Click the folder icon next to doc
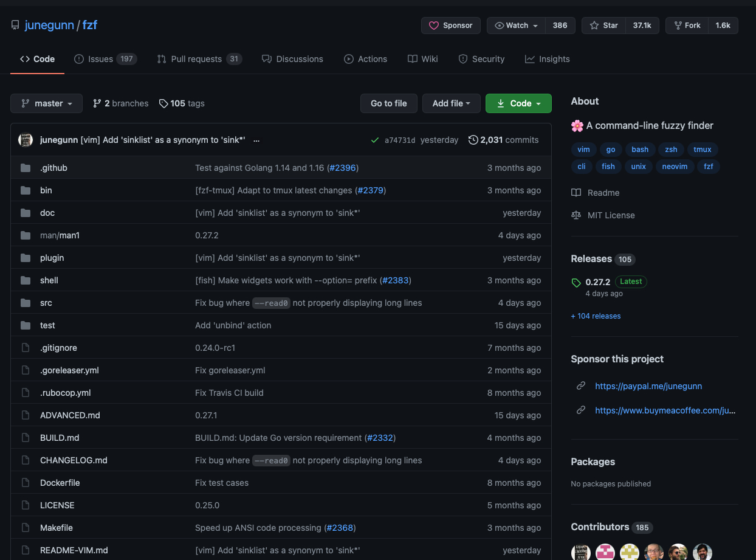 pyautogui.click(x=26, y=213)
